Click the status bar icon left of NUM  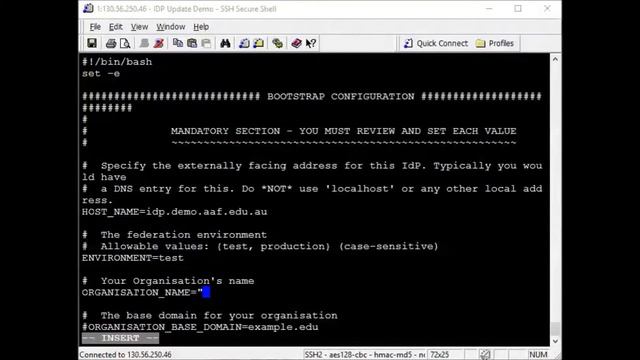click(x=485, y=354)
